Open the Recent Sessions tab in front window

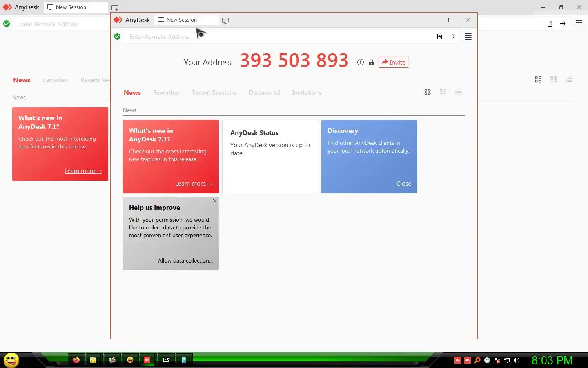tap(214, 93)
